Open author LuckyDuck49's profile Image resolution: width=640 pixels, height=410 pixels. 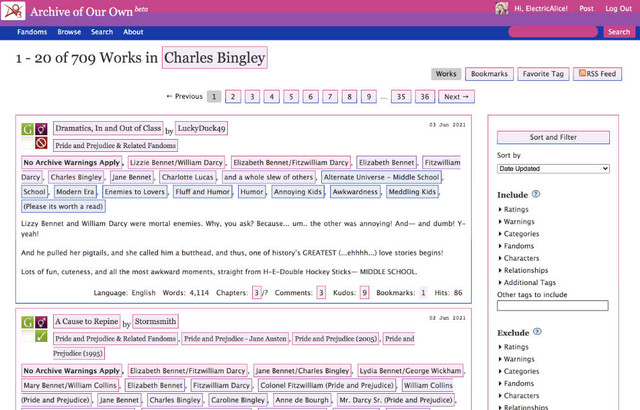201,128
